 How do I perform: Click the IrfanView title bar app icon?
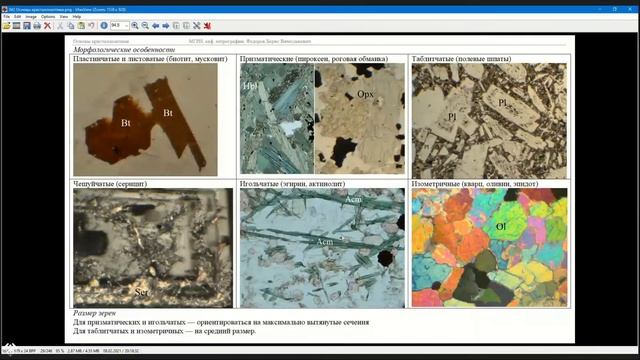point(4,9)
